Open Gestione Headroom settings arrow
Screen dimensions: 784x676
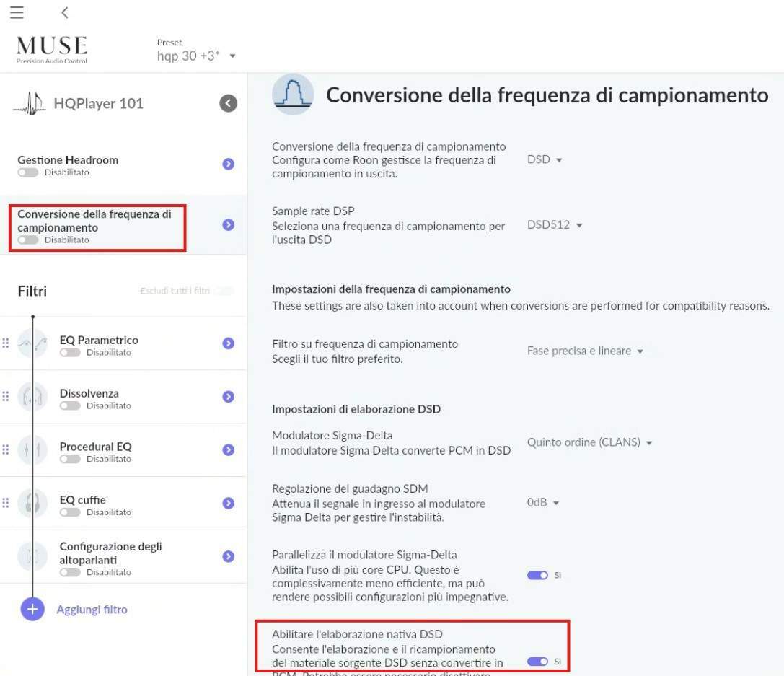[229, 164]
